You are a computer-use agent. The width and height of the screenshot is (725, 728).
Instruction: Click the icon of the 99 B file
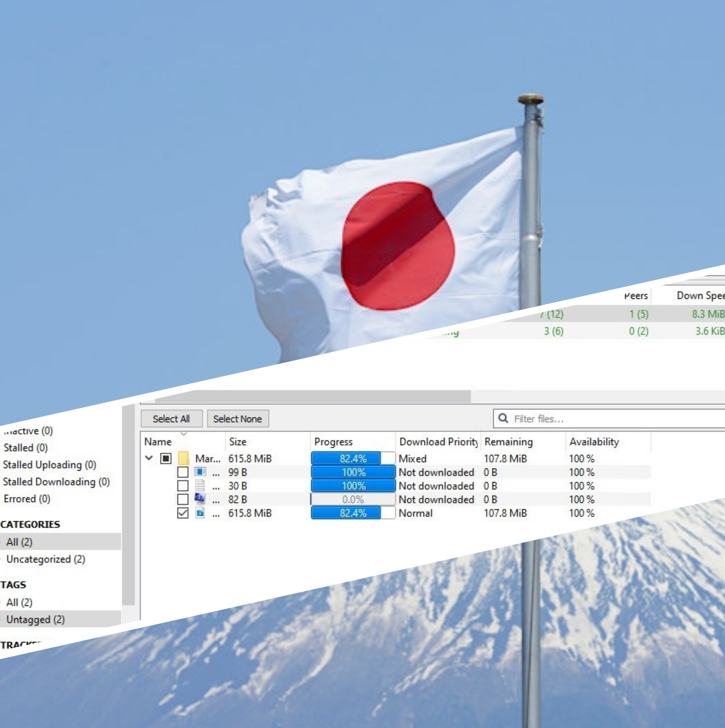click(200, 472)
